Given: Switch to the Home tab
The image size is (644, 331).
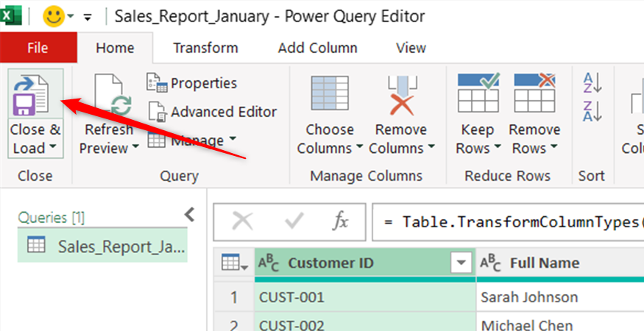Looking at the screenshot, I should click(115, 48).
